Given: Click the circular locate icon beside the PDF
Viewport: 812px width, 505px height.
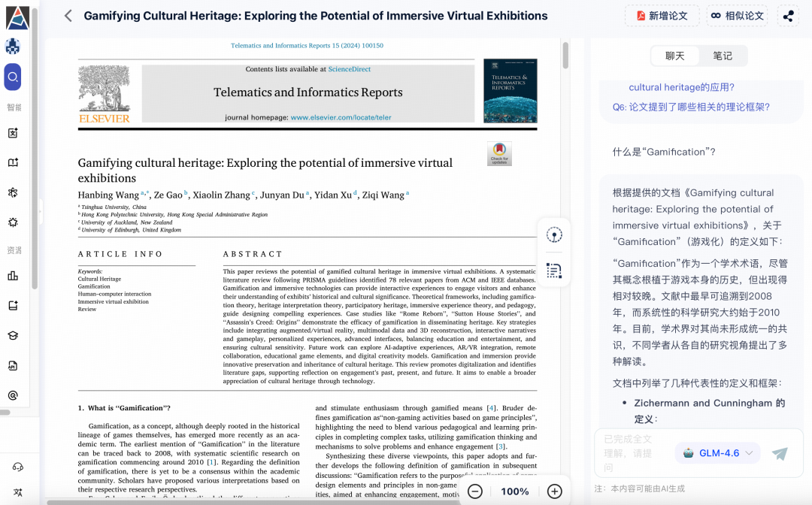Looking at the screenshot, I should 554,235.
